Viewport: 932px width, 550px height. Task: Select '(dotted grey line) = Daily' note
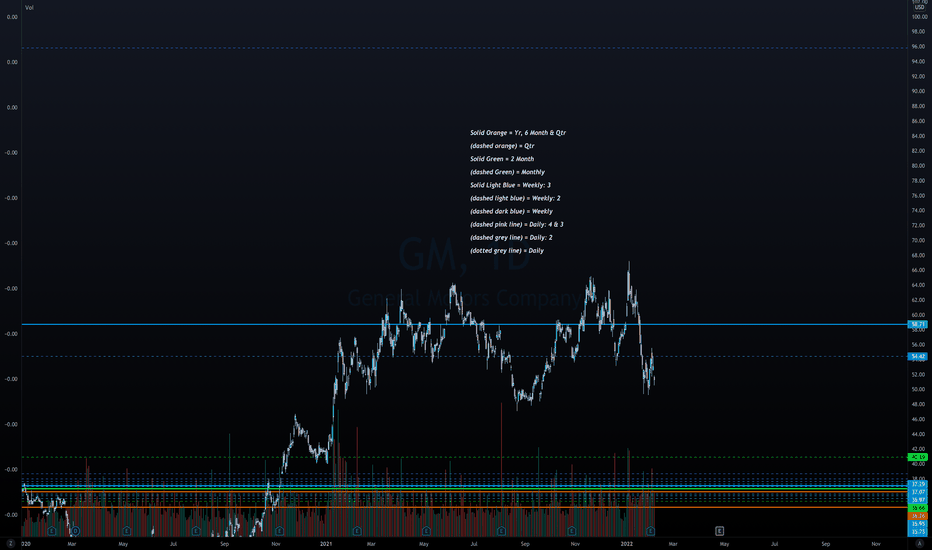point(507,250)
